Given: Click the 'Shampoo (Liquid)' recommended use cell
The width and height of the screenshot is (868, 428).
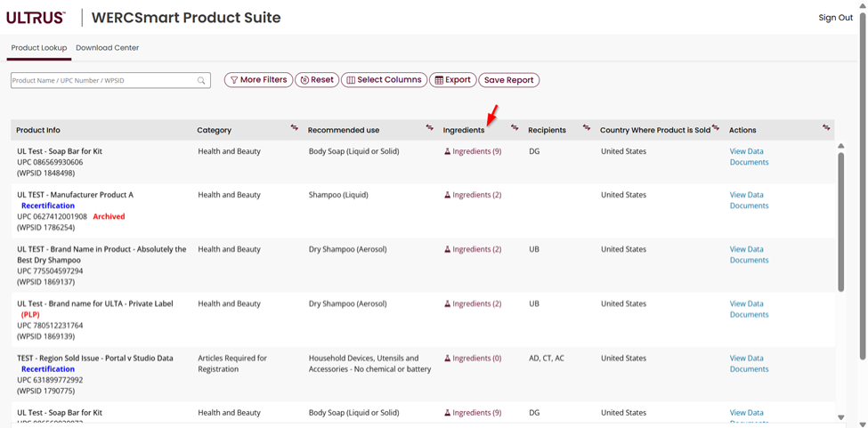Looking at the screenshot, I should click(338, 195).
